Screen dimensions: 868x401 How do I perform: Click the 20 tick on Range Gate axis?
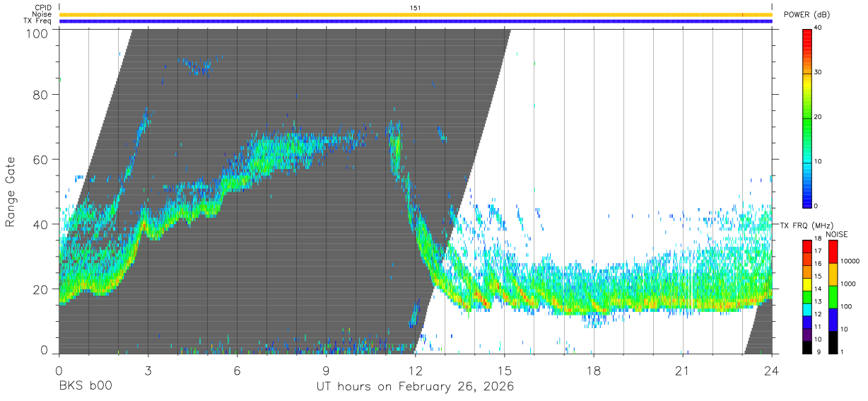pyautogui.click(x=42, y=289)
